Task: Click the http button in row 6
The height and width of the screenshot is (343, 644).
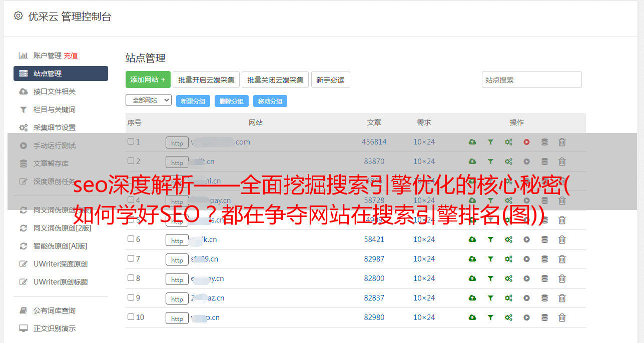Action: pyautogui.click(x=177, y=240)
